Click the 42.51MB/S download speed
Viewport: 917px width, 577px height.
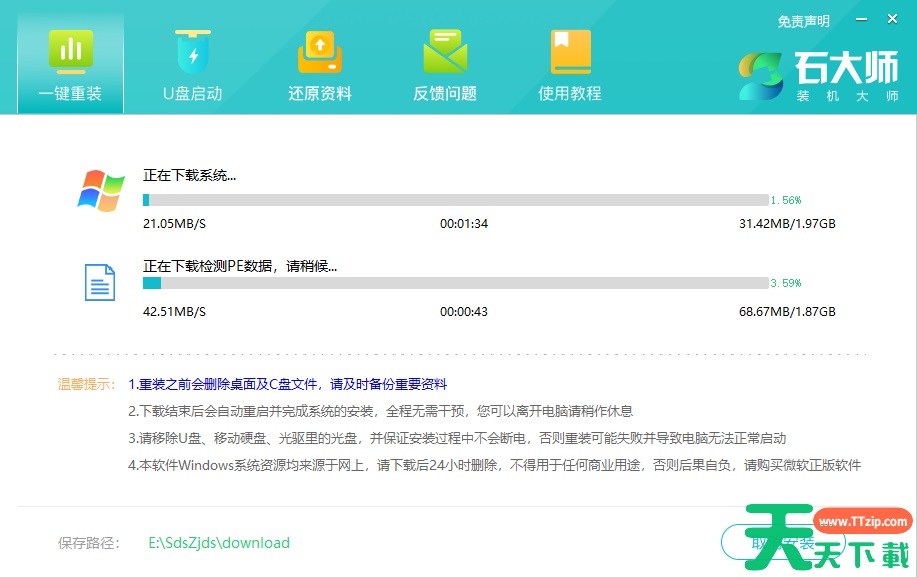(x=174, y=312)
